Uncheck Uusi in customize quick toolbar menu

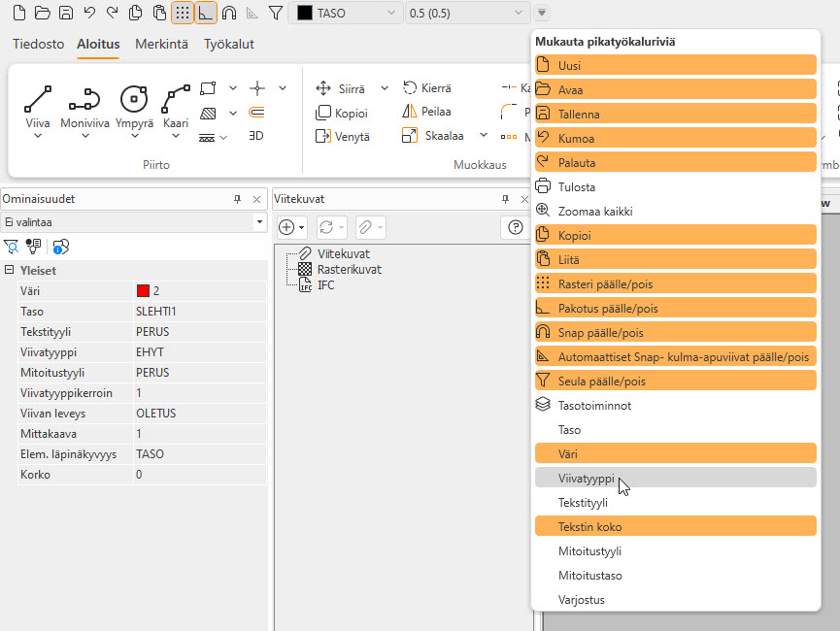click(x=676, y=65)
